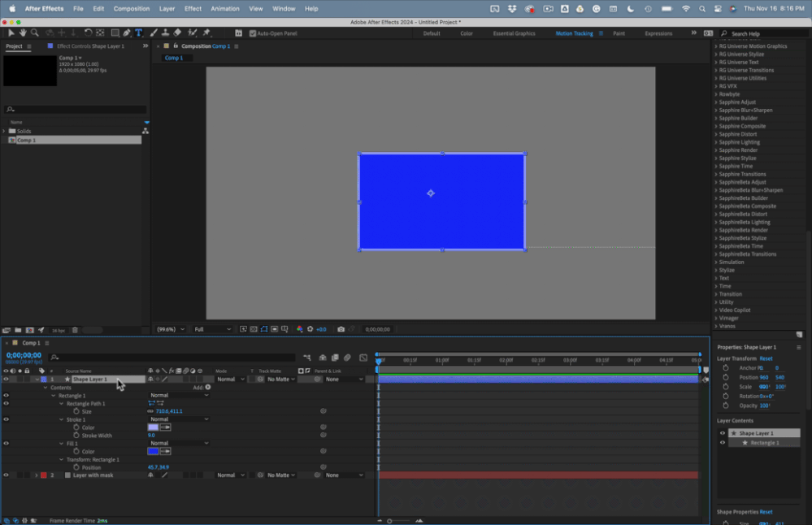Viewport: 812px width, 525px height.
Task: Expand the Sapphire Lighting effects category
Action: point(715,142)
